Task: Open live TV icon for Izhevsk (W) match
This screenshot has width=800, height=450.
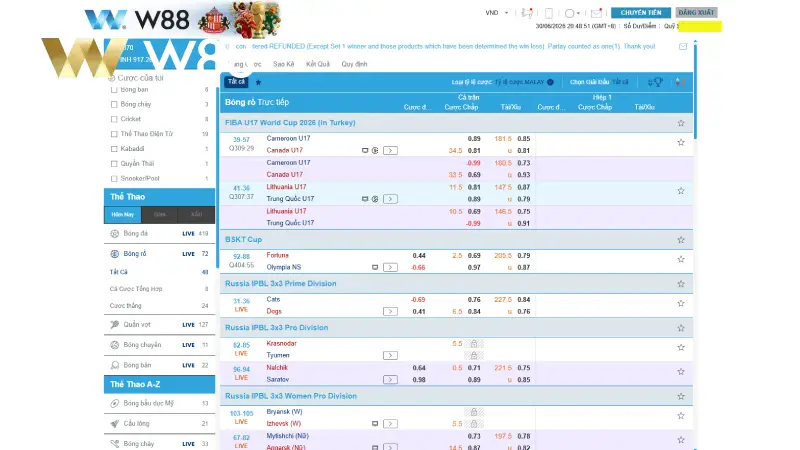Action: [x=375, y=423]
